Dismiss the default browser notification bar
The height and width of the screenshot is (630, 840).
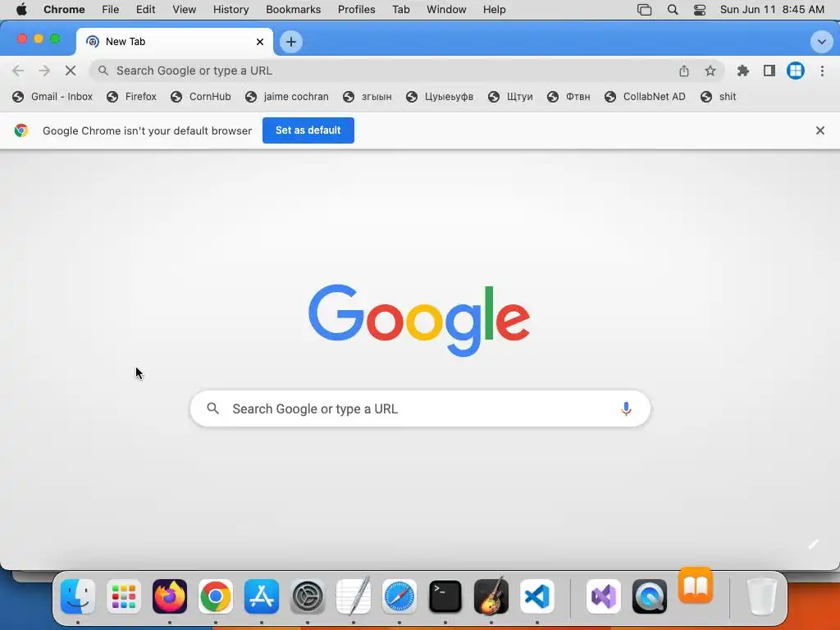(x=819, y=130)
